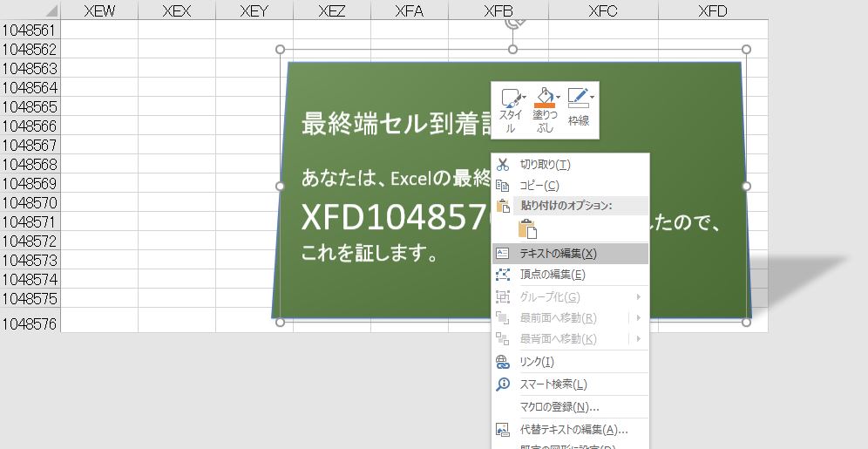Open Send to Back (最背面へ移動) submenu arrow
Image resolution: width=868 pixels, height=449 pixels.
coord(638,338)
